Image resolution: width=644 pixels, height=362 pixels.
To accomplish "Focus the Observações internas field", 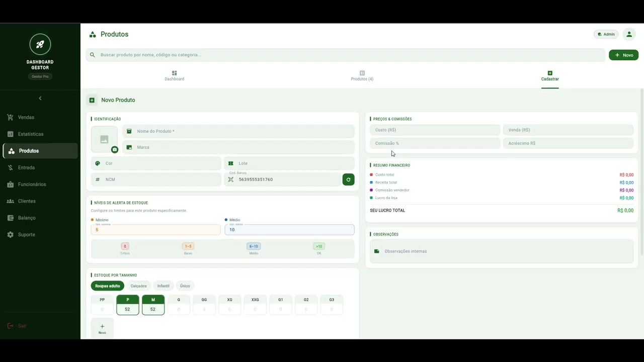I will 502,251.
